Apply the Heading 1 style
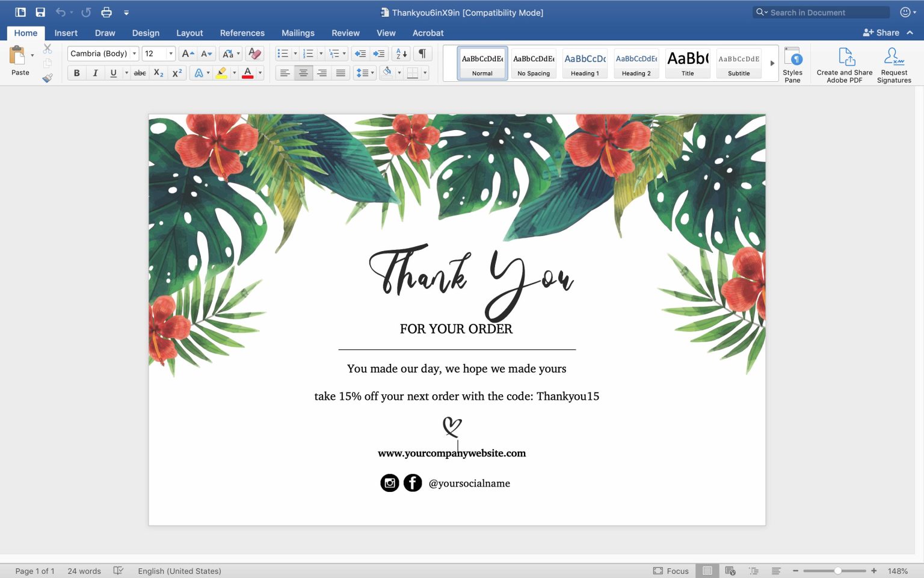 pyautogui.click(x=584, y=63)
